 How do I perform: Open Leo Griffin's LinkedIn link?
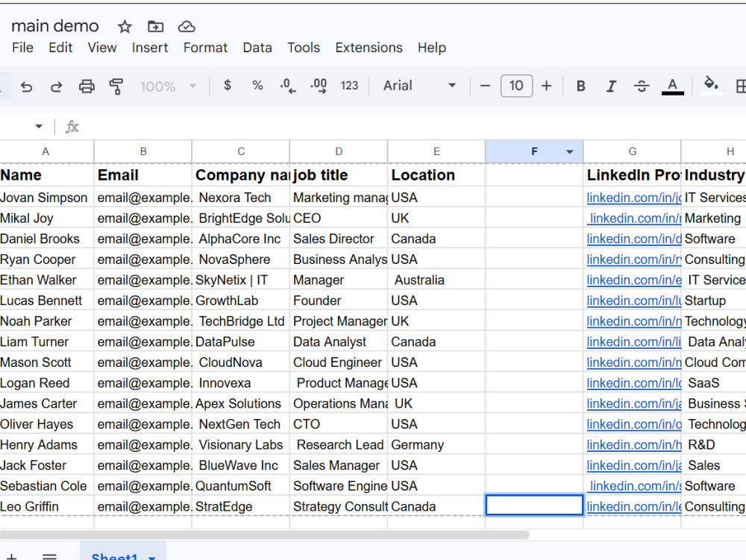click(x=633, y=507)
